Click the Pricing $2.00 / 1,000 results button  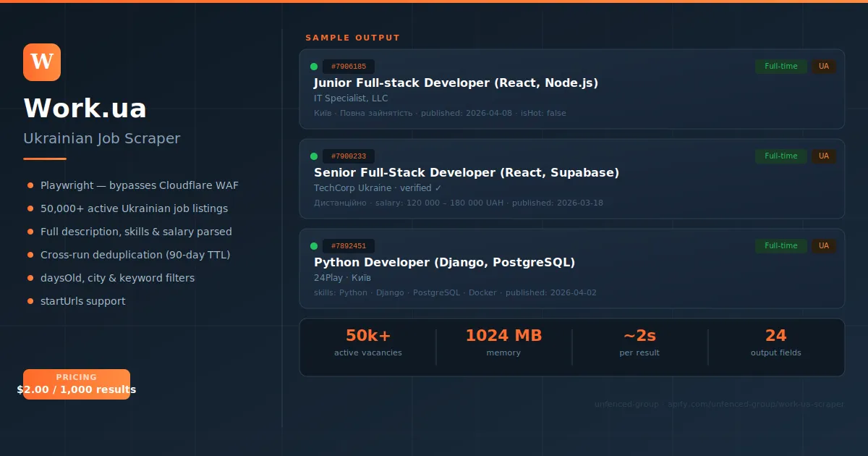click(77, 384)
